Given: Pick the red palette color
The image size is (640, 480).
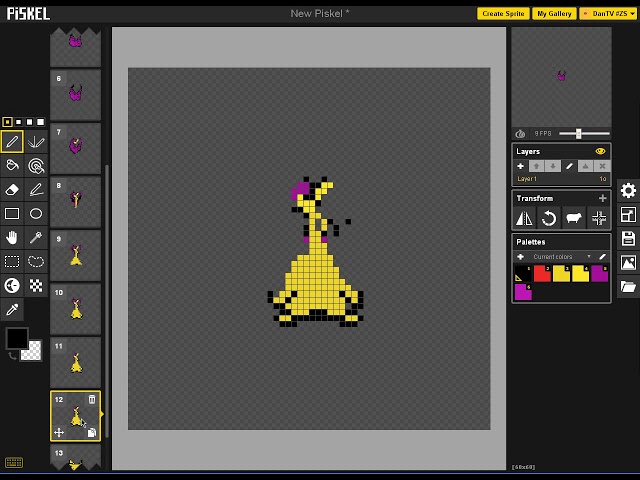Looking at the screenshot, I should coord(542,273).
